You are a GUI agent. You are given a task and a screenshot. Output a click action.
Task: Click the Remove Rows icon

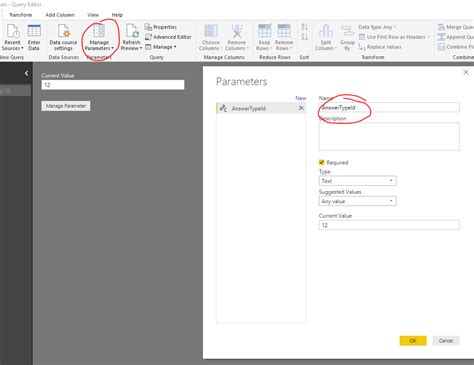click(x=284, y=31)
